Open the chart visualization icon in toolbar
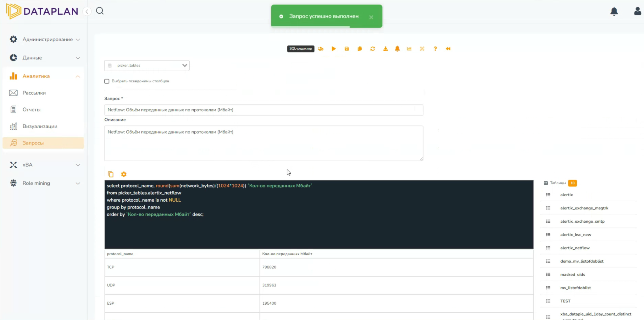Image resolution: width=644 pixels, height=320 pixels. tap(409, 49)
